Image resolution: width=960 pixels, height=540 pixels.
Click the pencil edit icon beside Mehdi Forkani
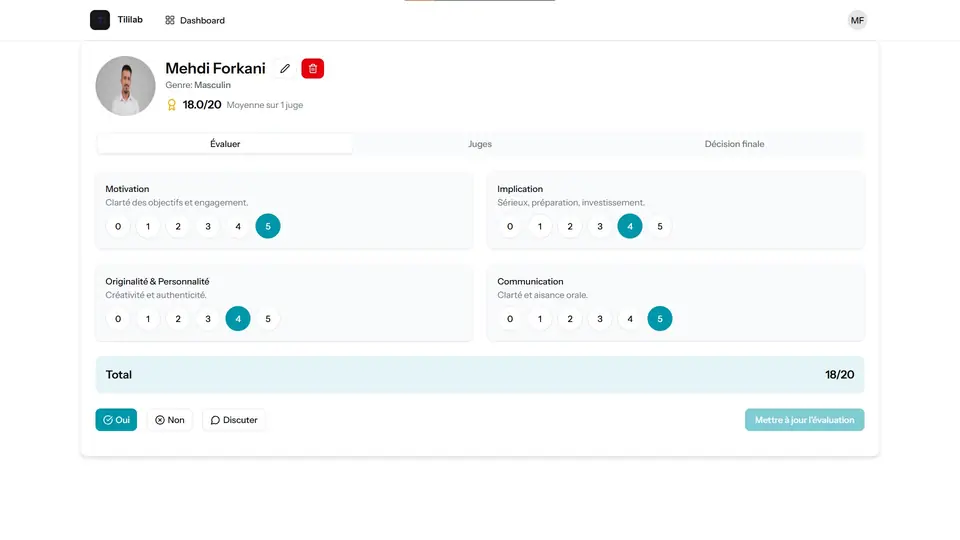[285, 69]
